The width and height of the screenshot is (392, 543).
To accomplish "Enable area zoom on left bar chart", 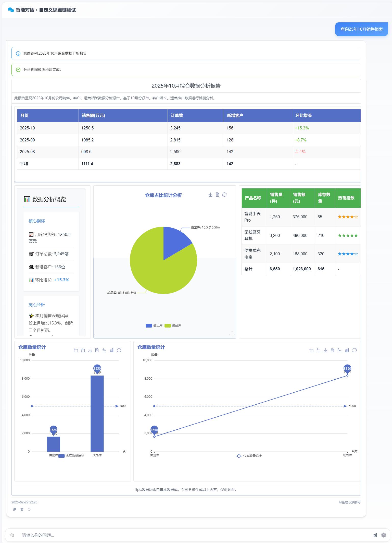I will tap(76, 350).
